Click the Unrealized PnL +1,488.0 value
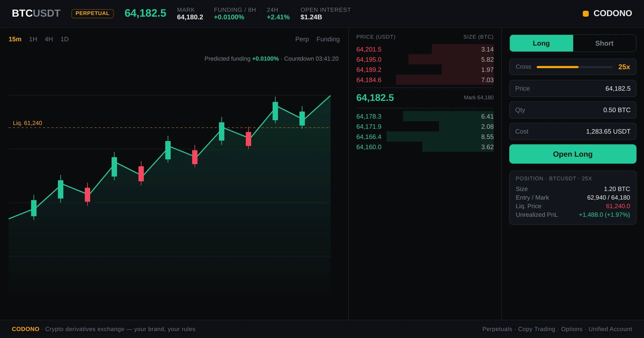 604,215
